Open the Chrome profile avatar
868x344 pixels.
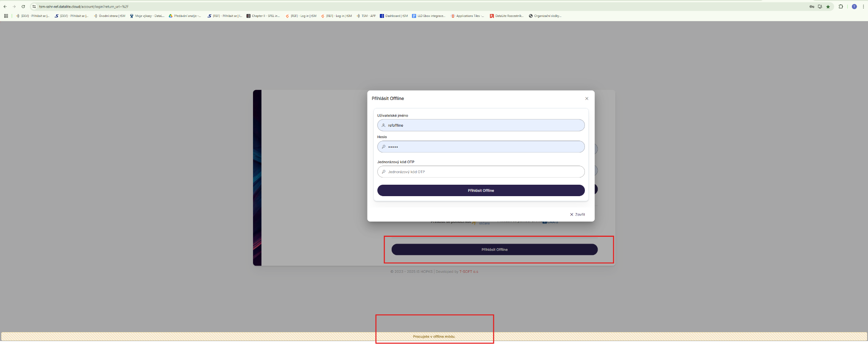tap(854, 7)
